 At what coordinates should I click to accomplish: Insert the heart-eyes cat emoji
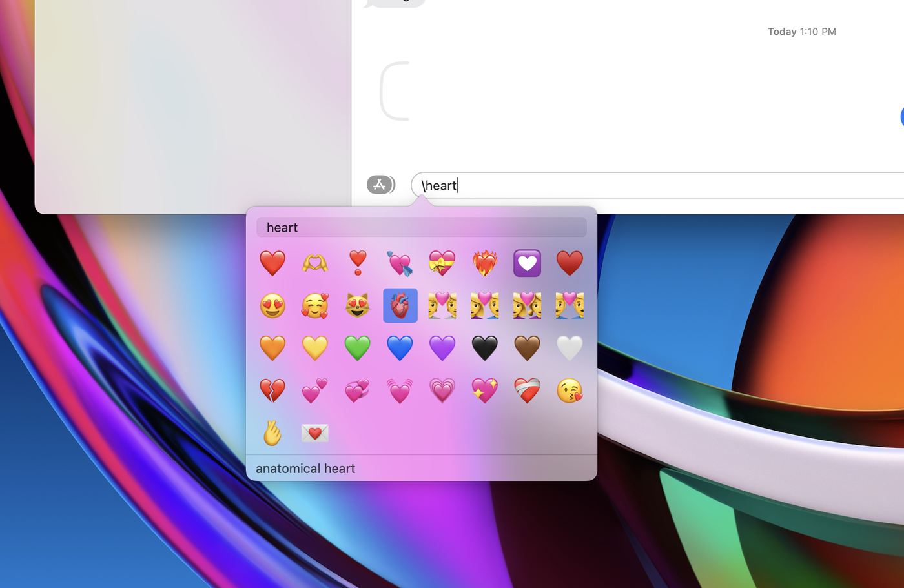(x=357, y=305)
